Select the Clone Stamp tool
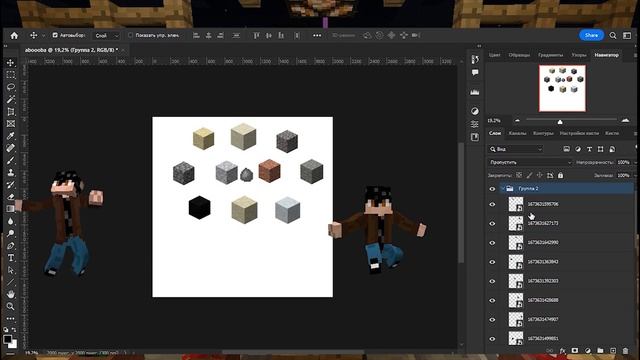The width and height of the screenshot is (640, 360). coord(11,172)
